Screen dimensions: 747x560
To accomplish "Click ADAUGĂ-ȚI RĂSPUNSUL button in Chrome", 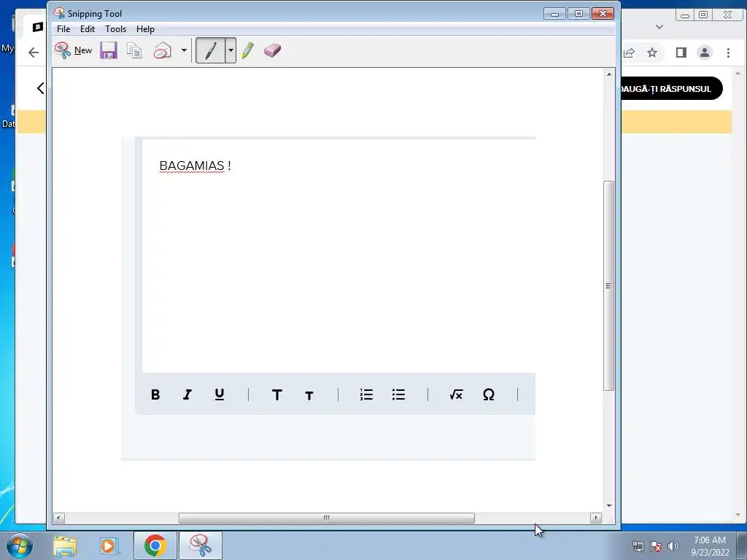I will point(671,88).
